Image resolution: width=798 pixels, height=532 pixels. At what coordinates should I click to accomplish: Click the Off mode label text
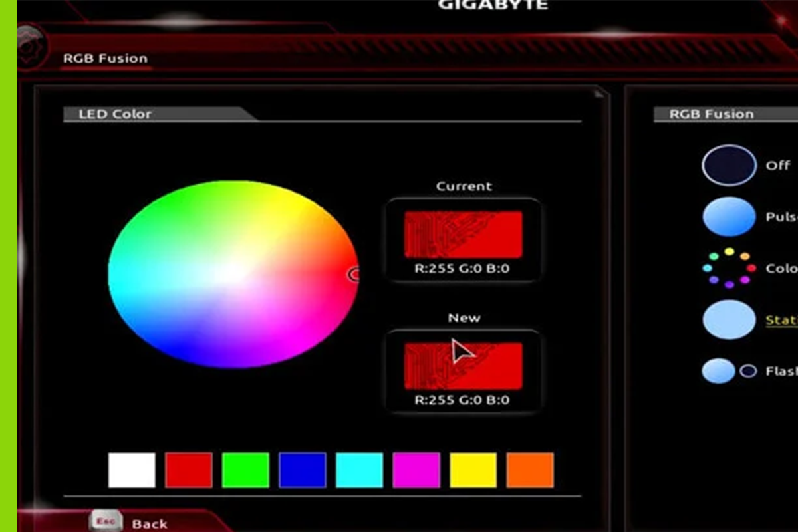tap(777, 165)
